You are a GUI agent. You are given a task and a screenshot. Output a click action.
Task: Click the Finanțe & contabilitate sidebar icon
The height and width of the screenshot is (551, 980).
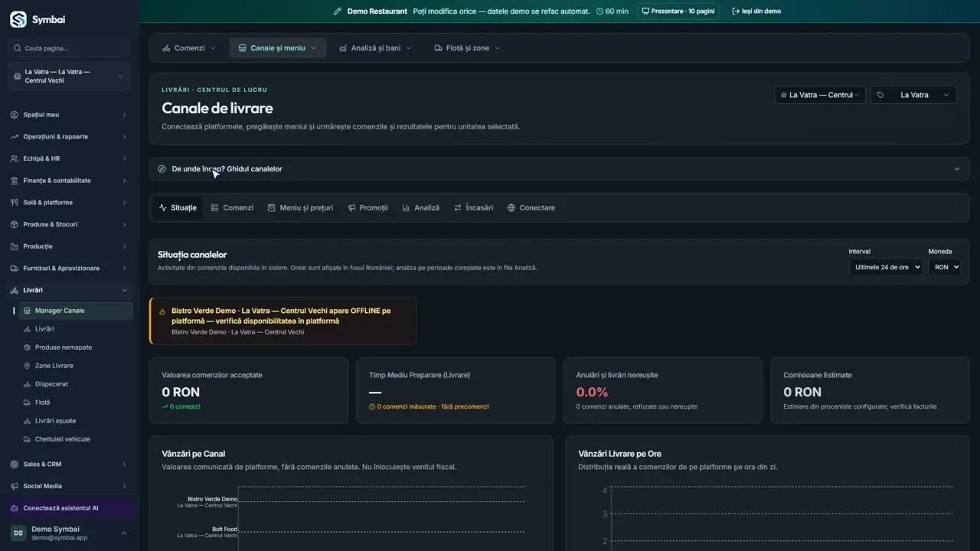pyautogui.click(x=15, y=181)
